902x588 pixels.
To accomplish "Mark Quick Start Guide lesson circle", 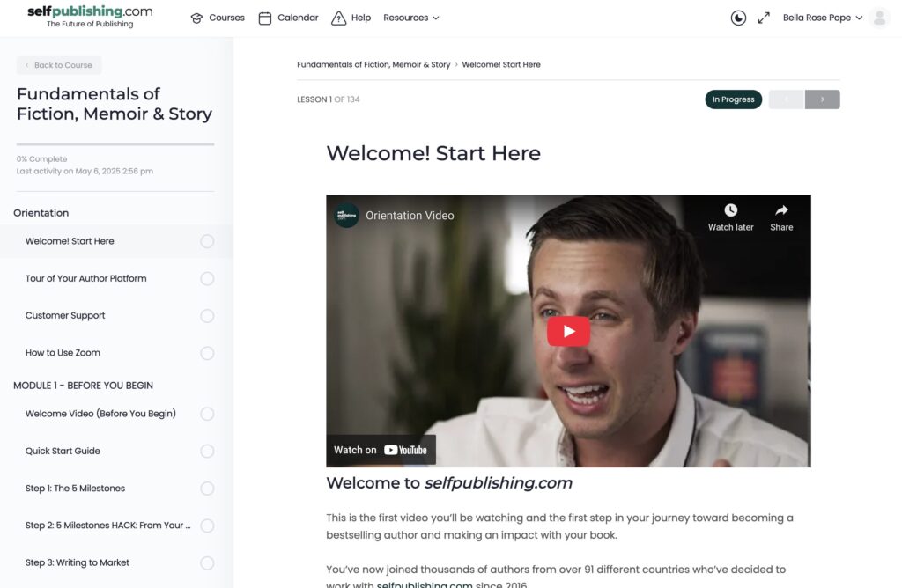I will pyautogui.click(x=207, y=452).
